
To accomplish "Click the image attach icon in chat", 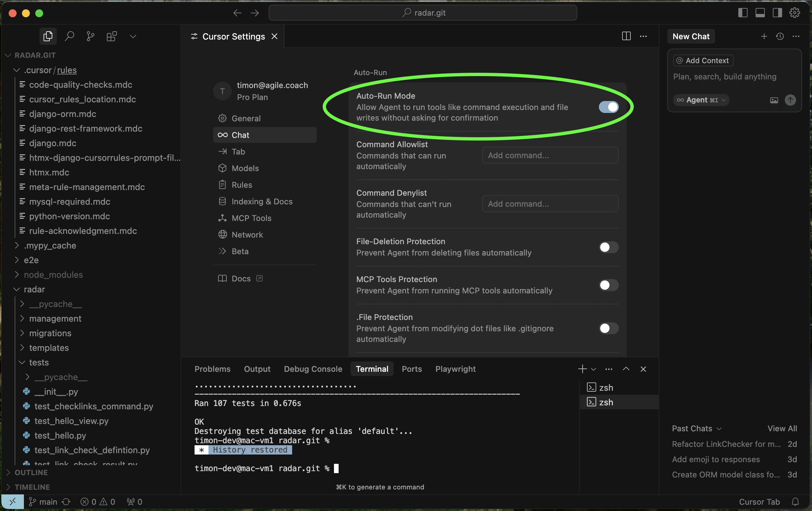I will tap(774, 100).
